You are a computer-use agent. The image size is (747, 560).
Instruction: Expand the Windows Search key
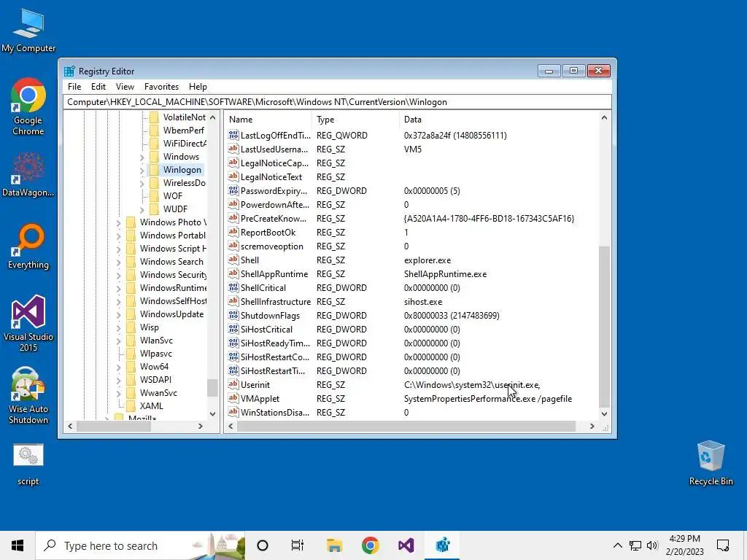click(119, 262)
